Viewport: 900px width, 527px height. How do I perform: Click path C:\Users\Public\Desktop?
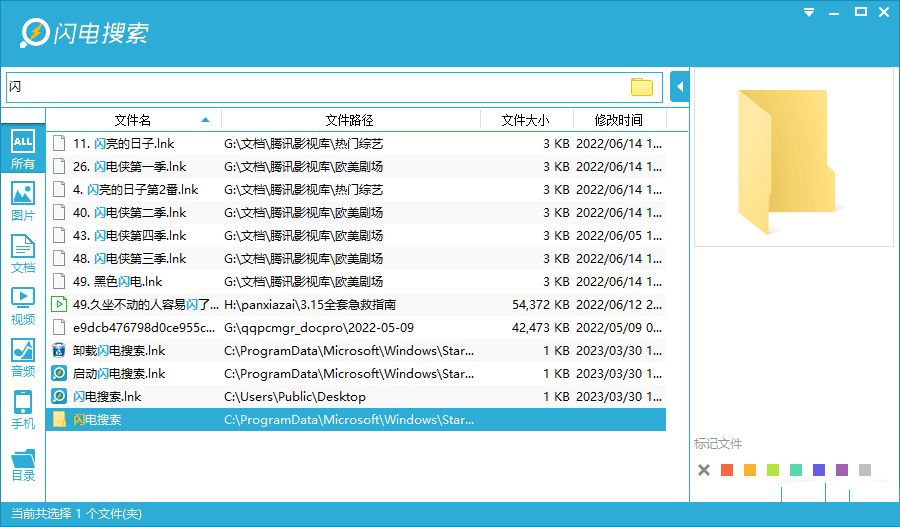pos(294,397)
